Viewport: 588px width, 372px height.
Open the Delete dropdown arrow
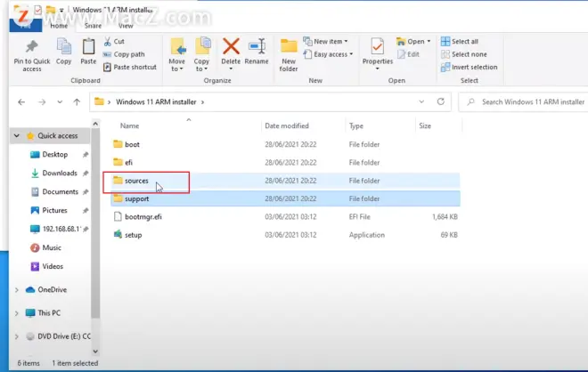[231, 69]
